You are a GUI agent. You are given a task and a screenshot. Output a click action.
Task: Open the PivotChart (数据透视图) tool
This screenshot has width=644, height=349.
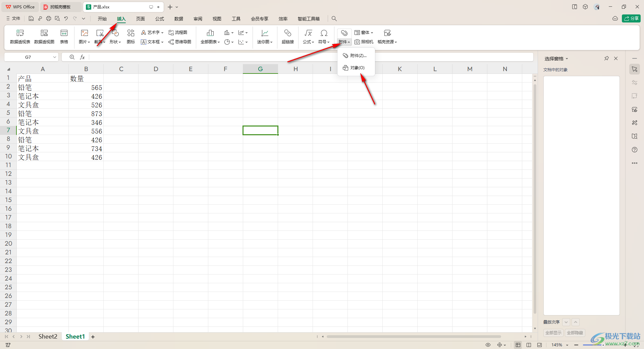(x=44, y=36)
